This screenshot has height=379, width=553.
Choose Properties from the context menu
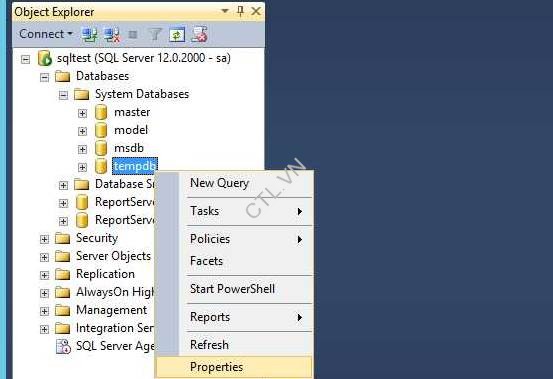[x=234, y=367]
